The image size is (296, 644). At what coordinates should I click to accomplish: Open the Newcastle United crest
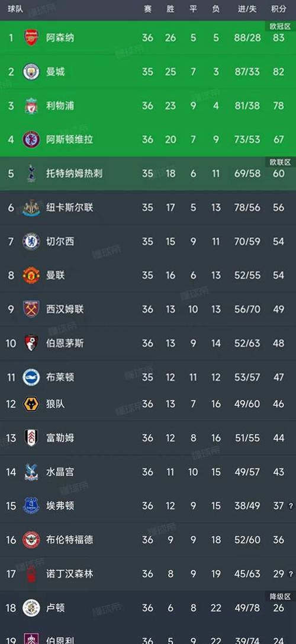(x=31, y=207)
